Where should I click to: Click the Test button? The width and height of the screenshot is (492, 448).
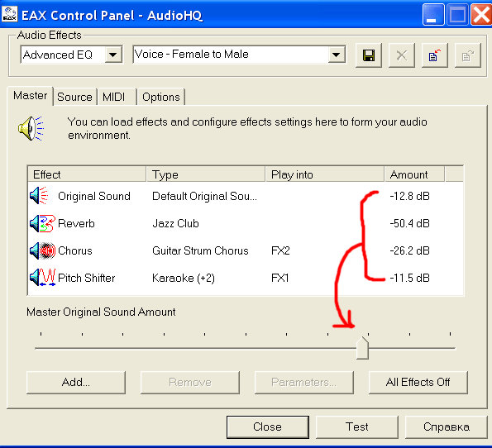[x=356, y=427]
